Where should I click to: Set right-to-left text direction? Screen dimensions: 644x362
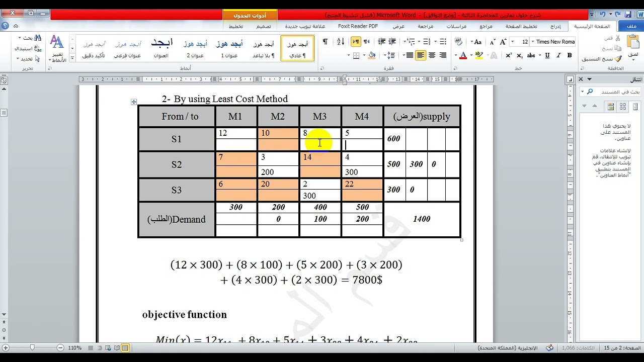[367, 42]
